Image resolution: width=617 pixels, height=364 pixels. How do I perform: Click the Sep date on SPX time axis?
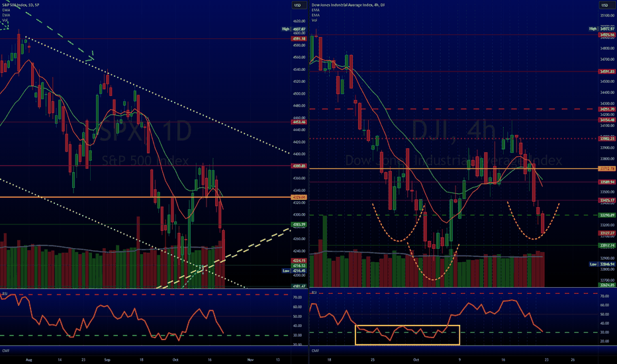[x=107, y=359]
